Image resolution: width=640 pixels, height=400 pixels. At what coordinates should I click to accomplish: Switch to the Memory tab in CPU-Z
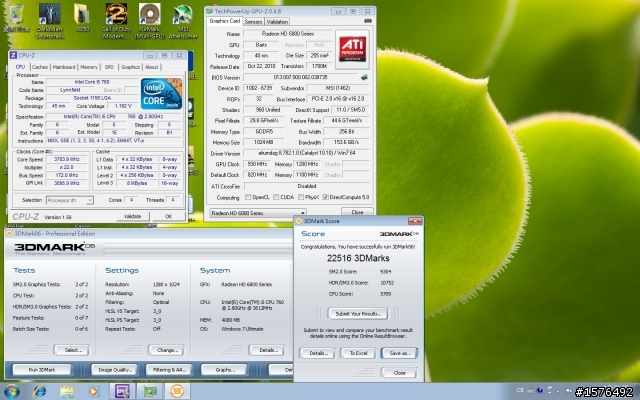click(89, 67)
